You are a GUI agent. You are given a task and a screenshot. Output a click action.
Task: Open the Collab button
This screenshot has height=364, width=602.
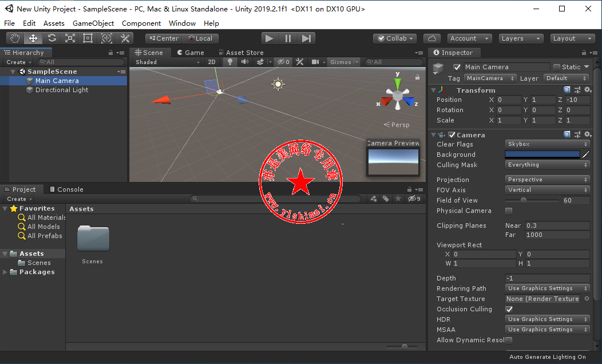(x=395, y=38)
